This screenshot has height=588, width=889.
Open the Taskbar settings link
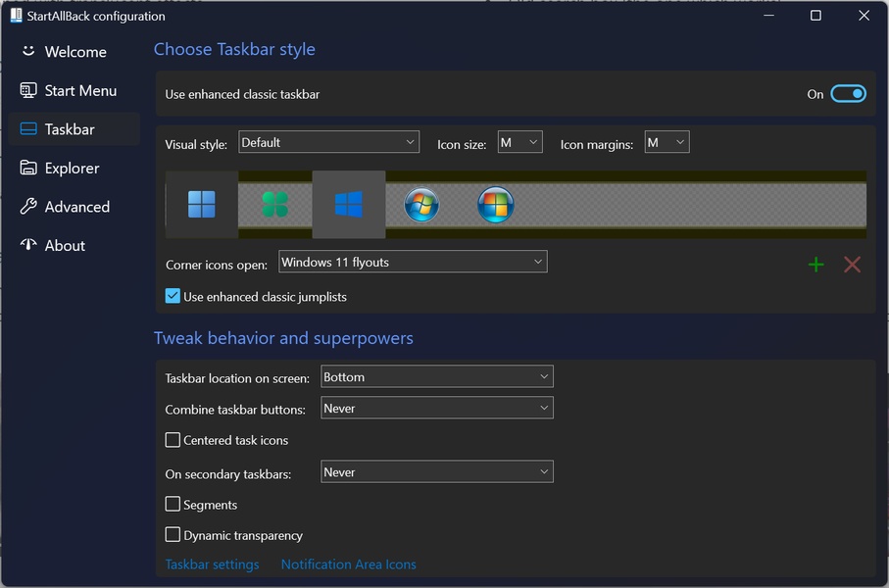click(212, 564)
